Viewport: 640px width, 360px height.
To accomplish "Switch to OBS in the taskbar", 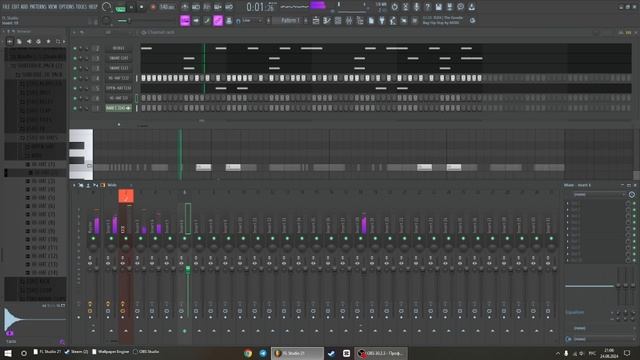I will pos(381,353).
